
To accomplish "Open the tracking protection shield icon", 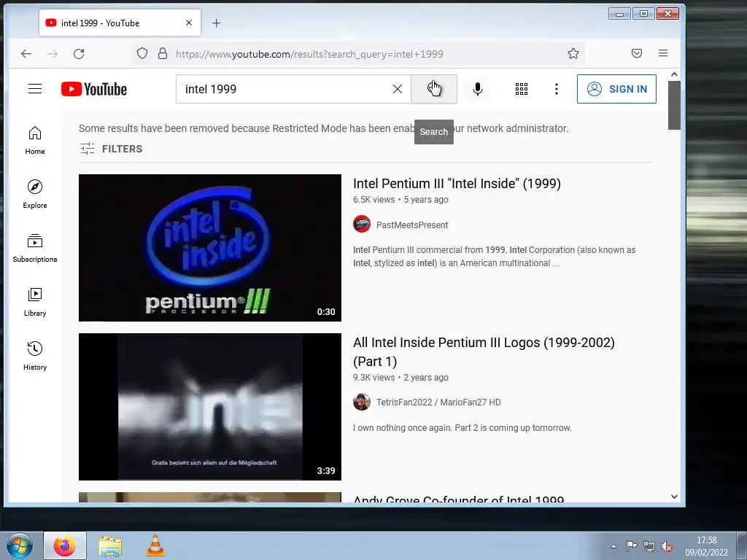I will (142, 53).
